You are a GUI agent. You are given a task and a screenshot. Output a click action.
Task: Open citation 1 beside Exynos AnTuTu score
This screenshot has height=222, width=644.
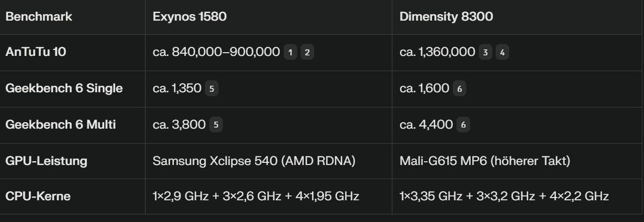pyautogui.click(x=291, y=52)
